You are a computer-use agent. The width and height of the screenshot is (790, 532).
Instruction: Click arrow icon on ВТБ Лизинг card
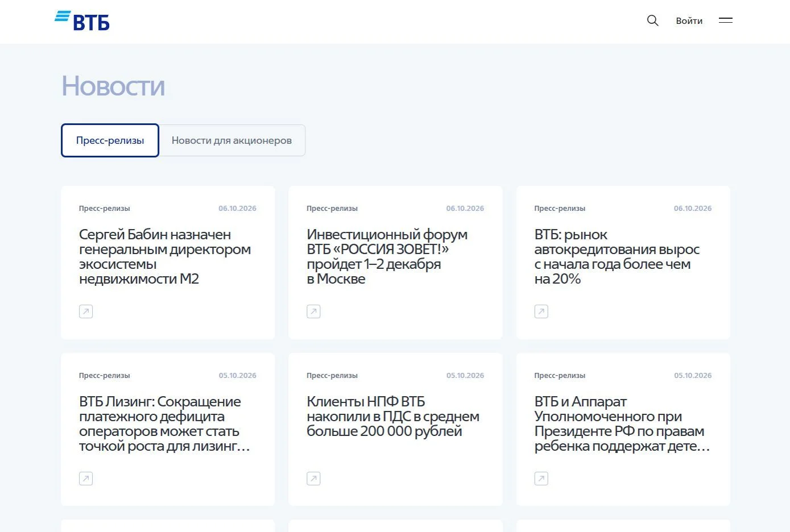point(86,479)
